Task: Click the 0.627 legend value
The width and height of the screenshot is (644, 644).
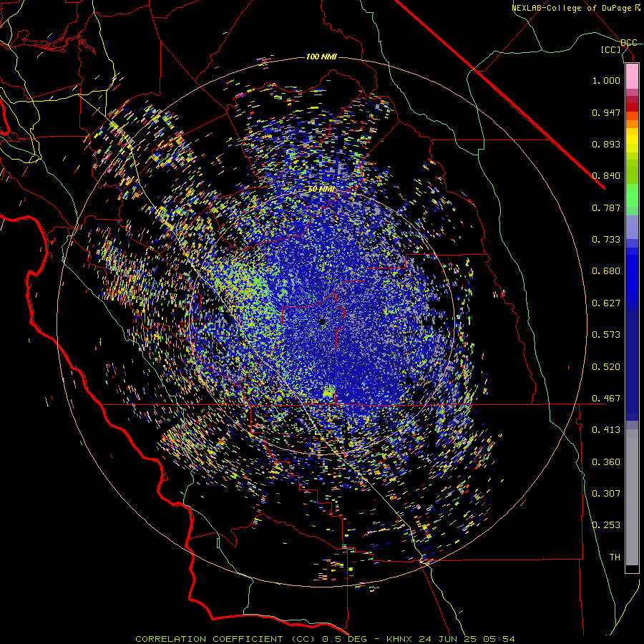Action: click(606, 303)
